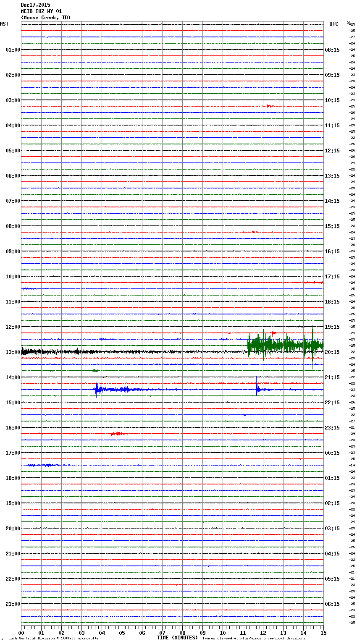Select the 12:00 MST hour label
Image resolution: width=357 pixels, height=644 pixels.
coord(13,327)
